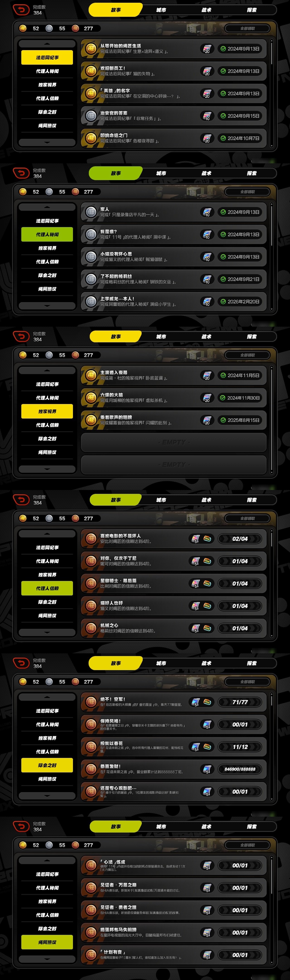The height and width of the screenshot is (980, 290).
Task: Open 城市 tab above the 绝不！空军！ list
Action: tap(161, 663)
